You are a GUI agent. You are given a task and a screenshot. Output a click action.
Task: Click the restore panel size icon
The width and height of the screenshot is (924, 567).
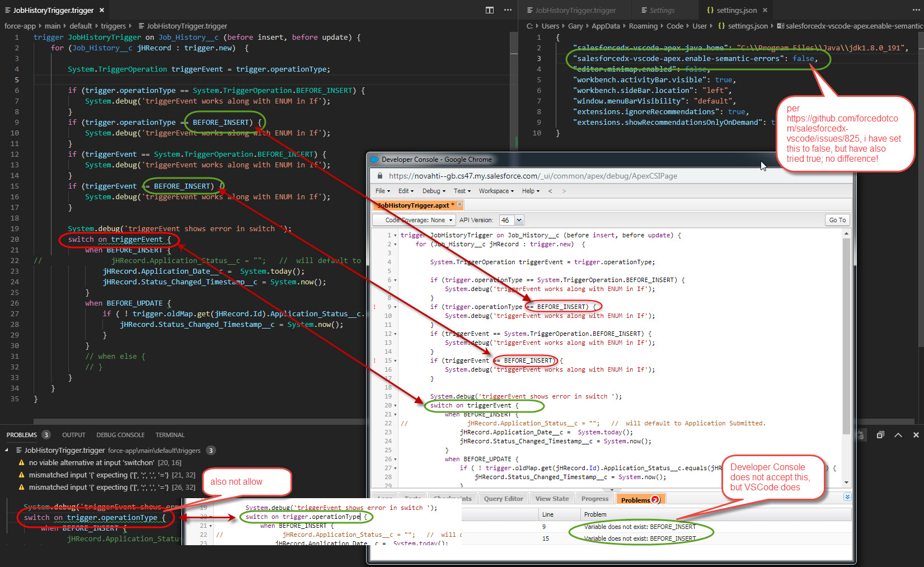(x=880, y=434)
